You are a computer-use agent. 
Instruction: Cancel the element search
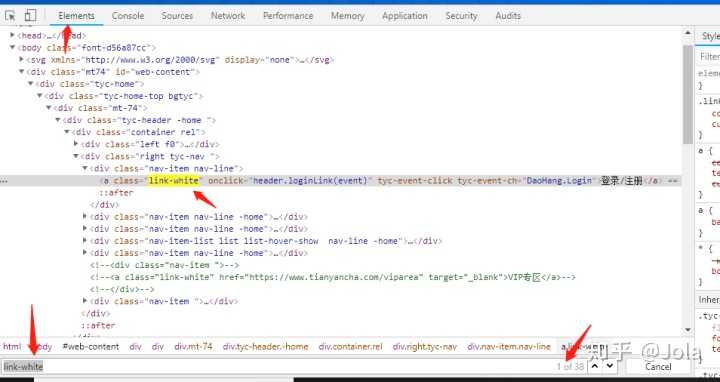(658, 366)
